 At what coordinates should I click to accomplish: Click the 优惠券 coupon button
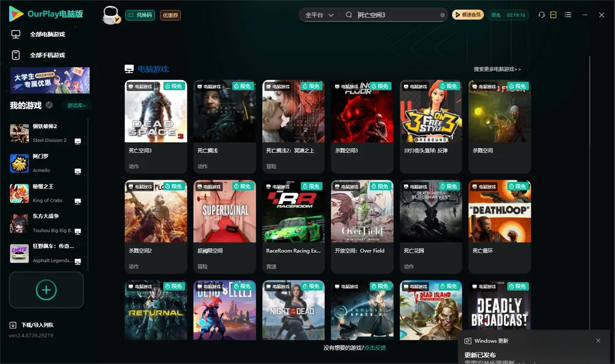170,15
